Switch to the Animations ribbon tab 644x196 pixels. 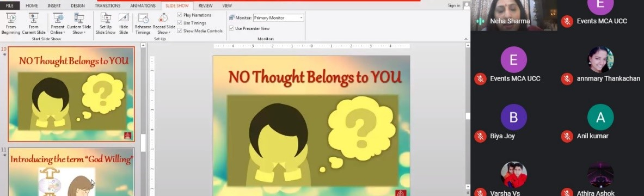coord(143,6)
